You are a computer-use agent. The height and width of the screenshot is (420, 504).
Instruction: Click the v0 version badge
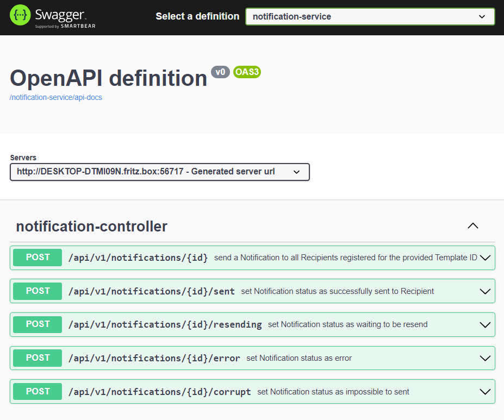click(220, 72)
